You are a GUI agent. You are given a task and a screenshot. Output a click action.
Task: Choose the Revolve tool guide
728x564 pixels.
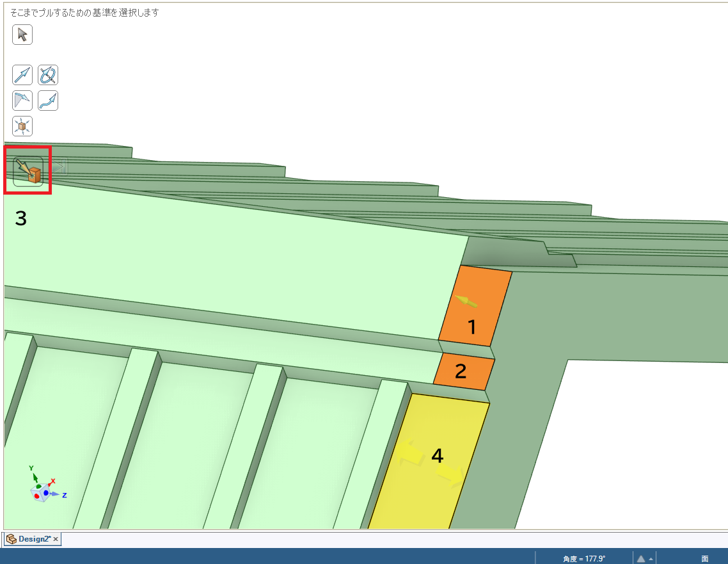click(x=48, y=76)
